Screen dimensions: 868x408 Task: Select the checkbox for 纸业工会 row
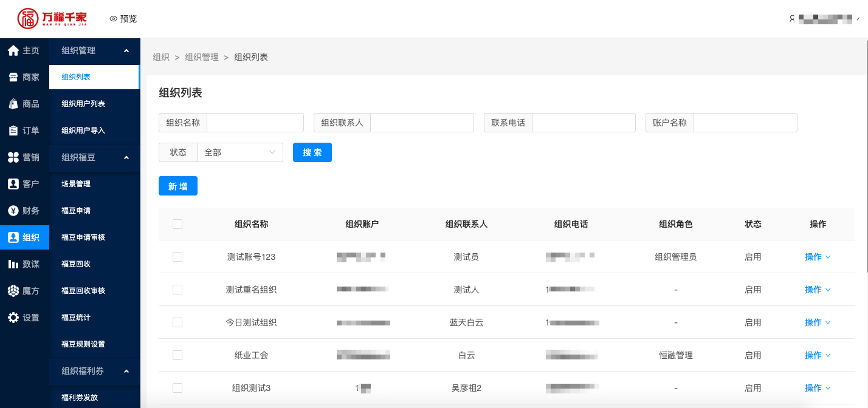tap(177, 355)
